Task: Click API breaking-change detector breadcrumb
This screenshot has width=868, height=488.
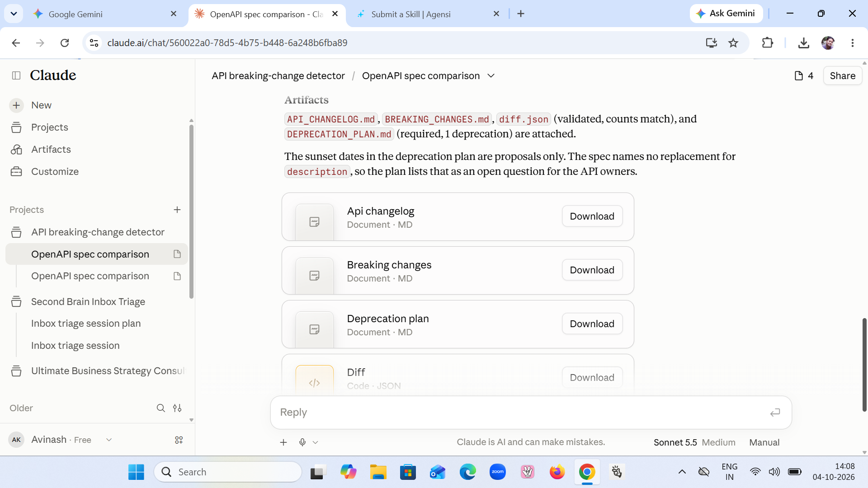Action: [x=278, y=76]
